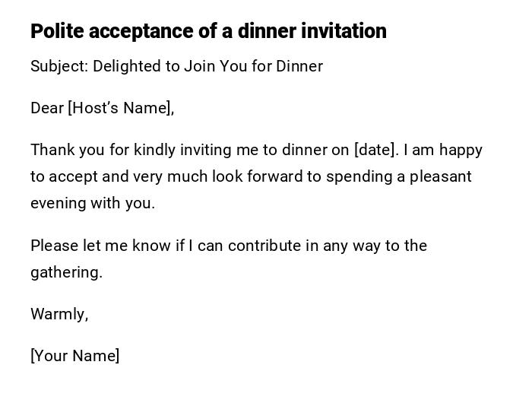Click the [date] placeholder in the first paragraph
The width and height of the screenshot is (532, 403).
pos(375,150)
